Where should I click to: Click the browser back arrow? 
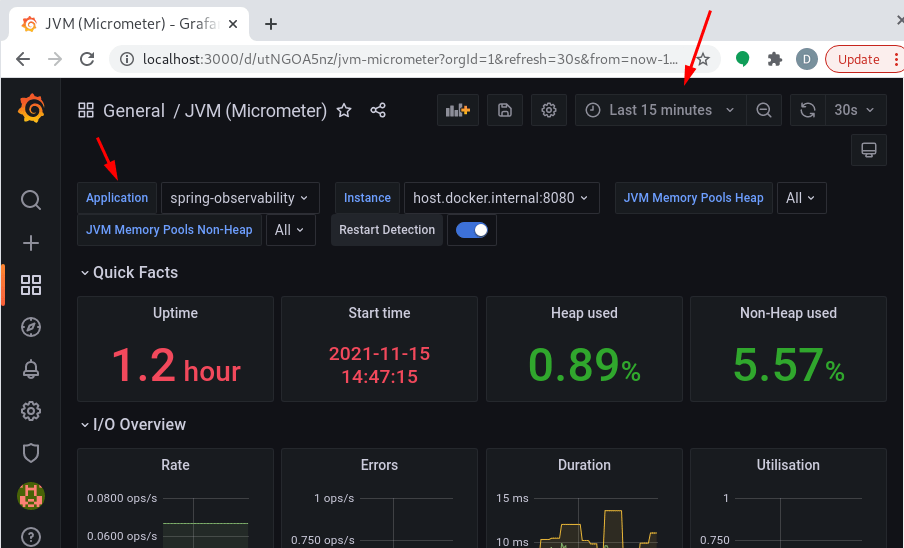tap(23, 59)
